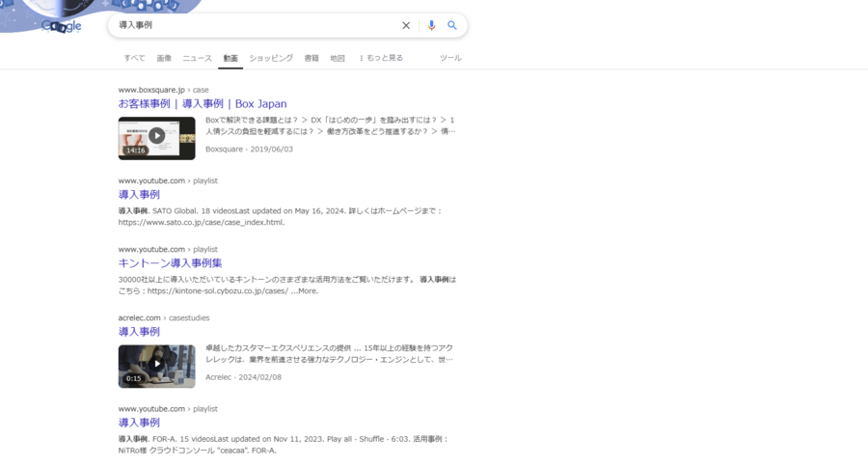Click the FOR-A 15 videos snippet text
Viewport: 868px width, 466px height.
[283, 445]
